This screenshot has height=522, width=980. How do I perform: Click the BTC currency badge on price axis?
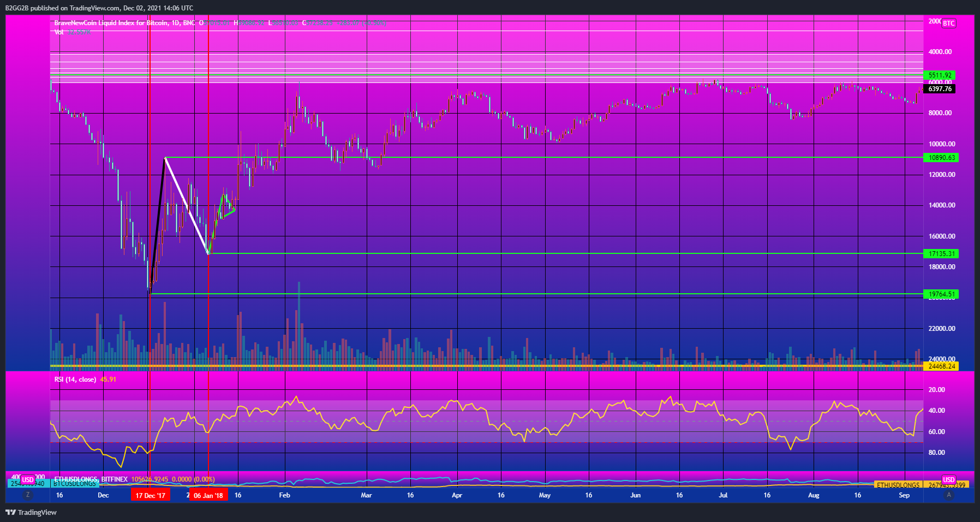[949, 23]
